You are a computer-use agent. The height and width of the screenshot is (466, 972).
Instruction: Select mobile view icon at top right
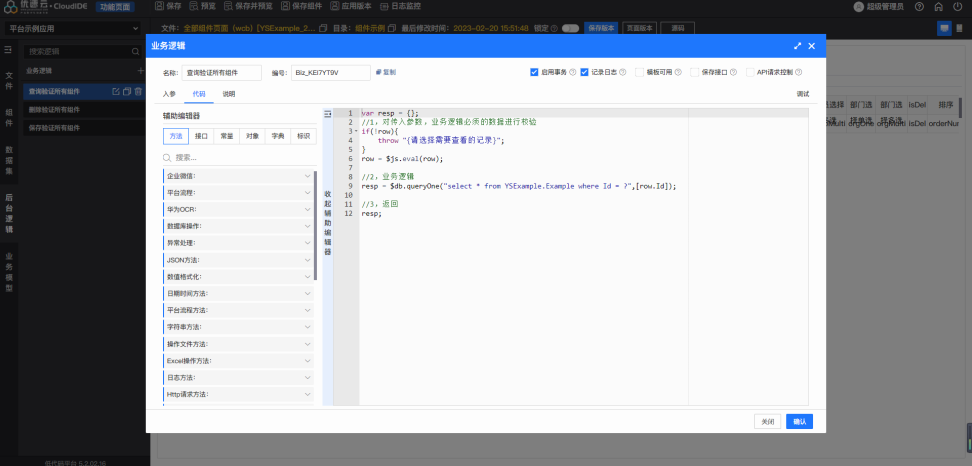(x=961, y=29)
